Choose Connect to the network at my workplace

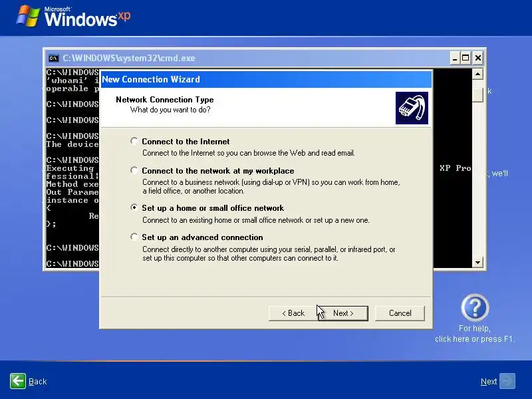click(x=134, y=170)
